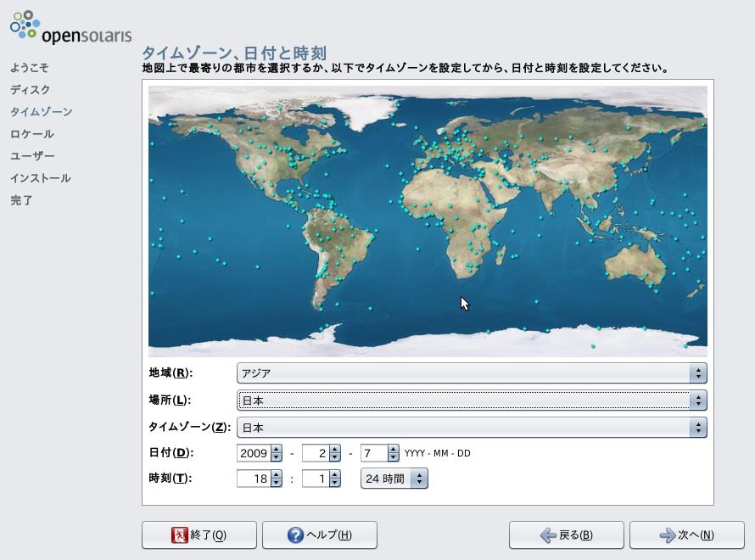This screenshot has height=560, width=755.
Task: Select the インストール step in sidebar
Action: pyautogui.click(x=41, y=178)
